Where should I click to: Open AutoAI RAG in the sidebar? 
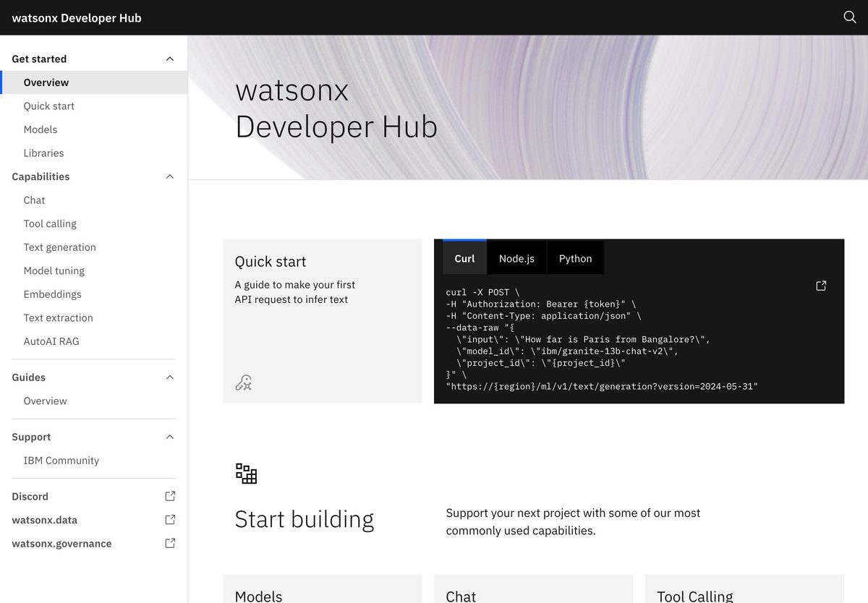point(94,341)
